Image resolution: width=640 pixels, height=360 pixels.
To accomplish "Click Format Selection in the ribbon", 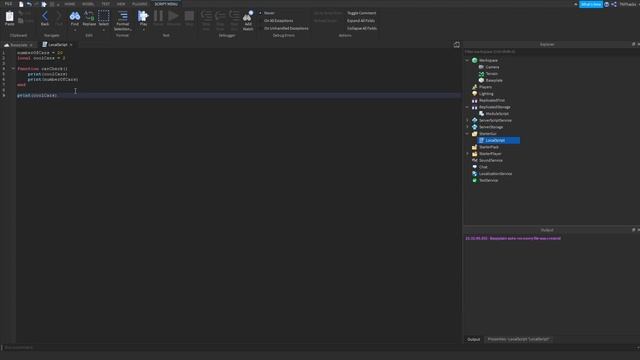I will coord(122,20).
